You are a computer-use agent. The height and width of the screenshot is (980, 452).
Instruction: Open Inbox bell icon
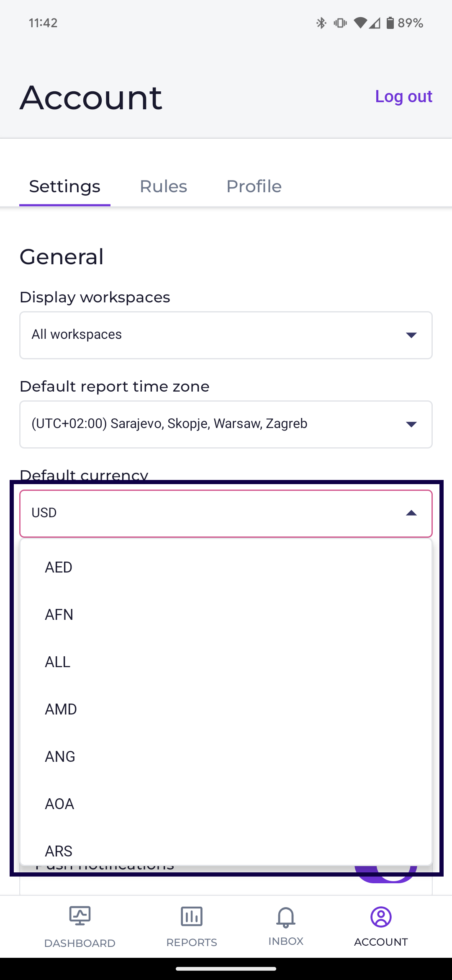click(x=286, y=917)
